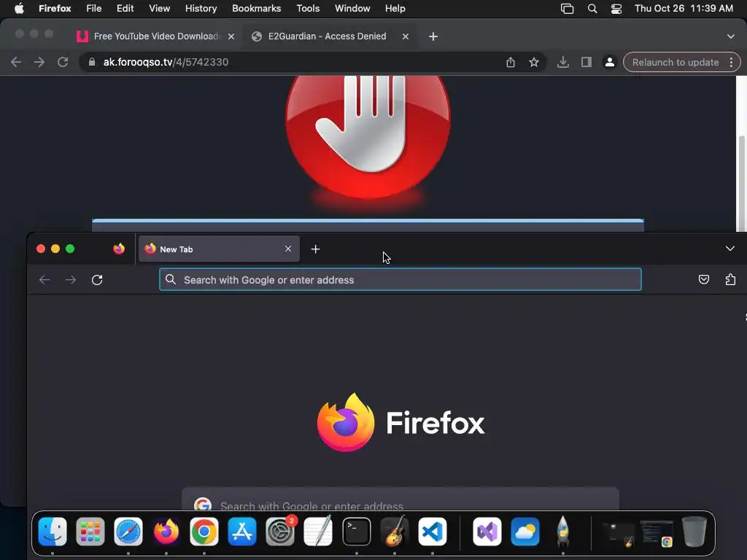Open the Tools menu
The height and width of the screenshot is (560, 747).
(308, 8)
